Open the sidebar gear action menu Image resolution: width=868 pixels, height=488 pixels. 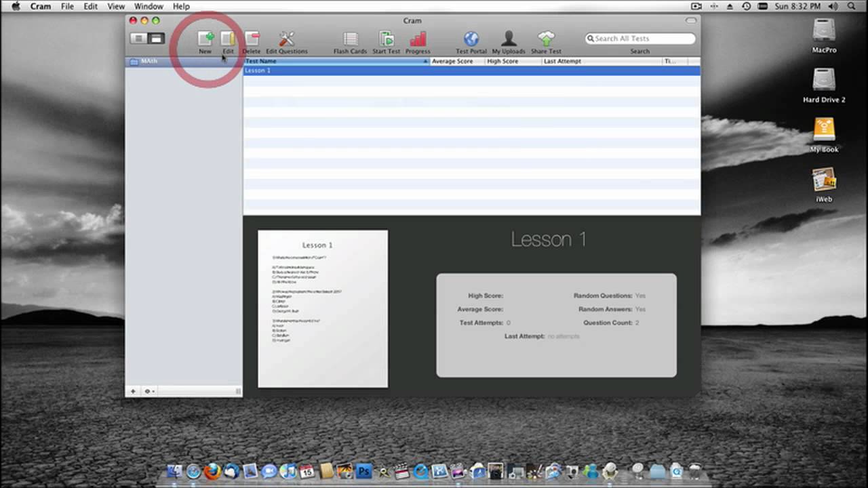pos(149,391)
